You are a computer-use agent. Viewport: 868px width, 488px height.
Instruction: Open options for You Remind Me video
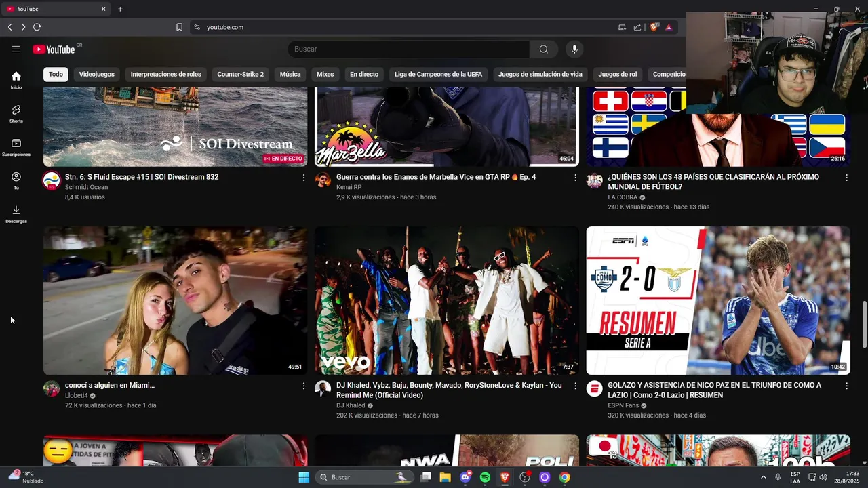(575, 386)
